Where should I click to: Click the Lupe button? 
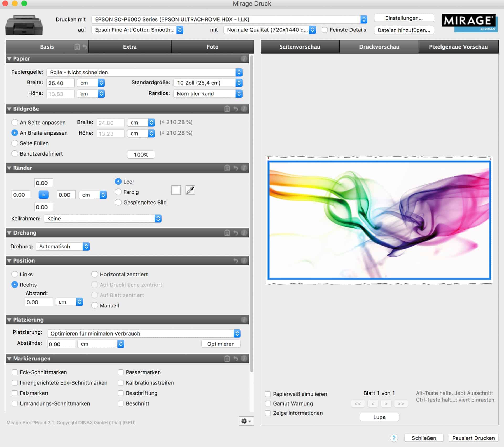(x=379, y=417)
